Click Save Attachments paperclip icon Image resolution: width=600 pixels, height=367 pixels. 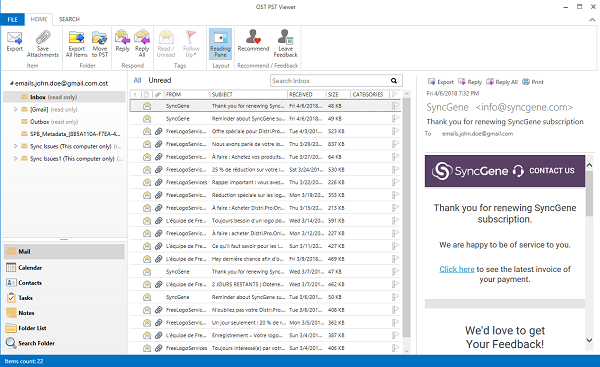tap(43, 38)
